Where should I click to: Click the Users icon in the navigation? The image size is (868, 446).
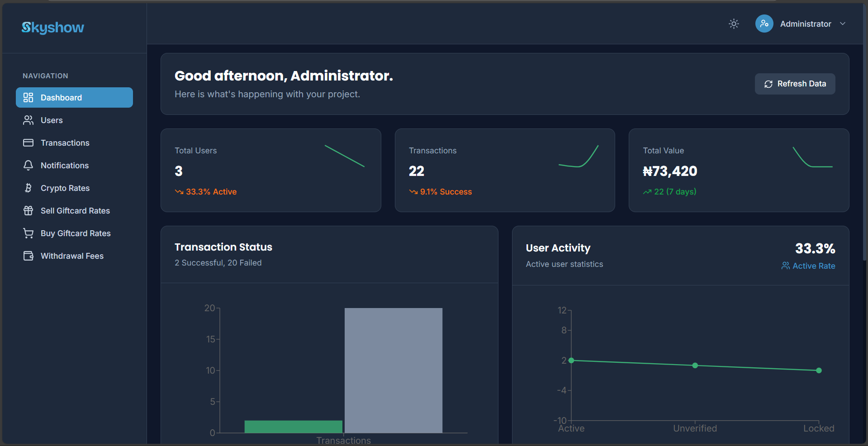[x=28, y=120]
